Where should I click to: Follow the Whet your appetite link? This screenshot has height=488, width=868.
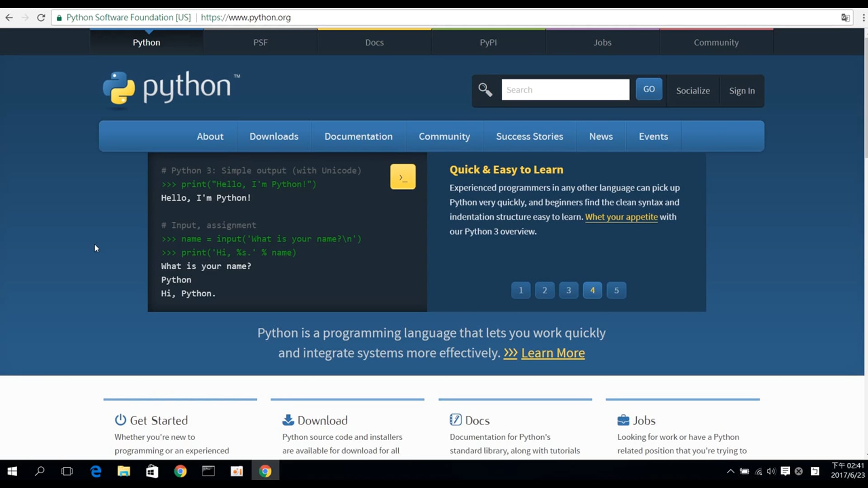pos(621,217)
